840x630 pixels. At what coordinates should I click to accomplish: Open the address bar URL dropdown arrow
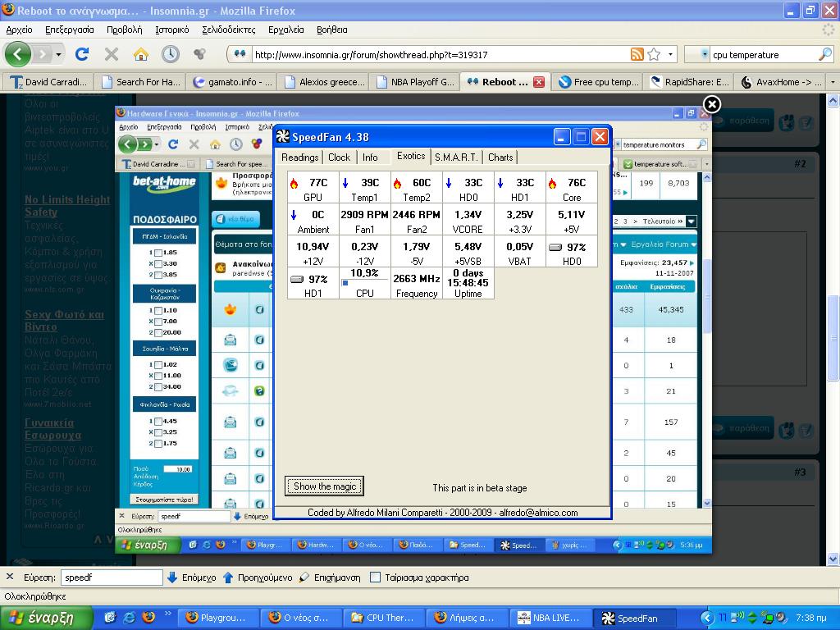[670, 54]
